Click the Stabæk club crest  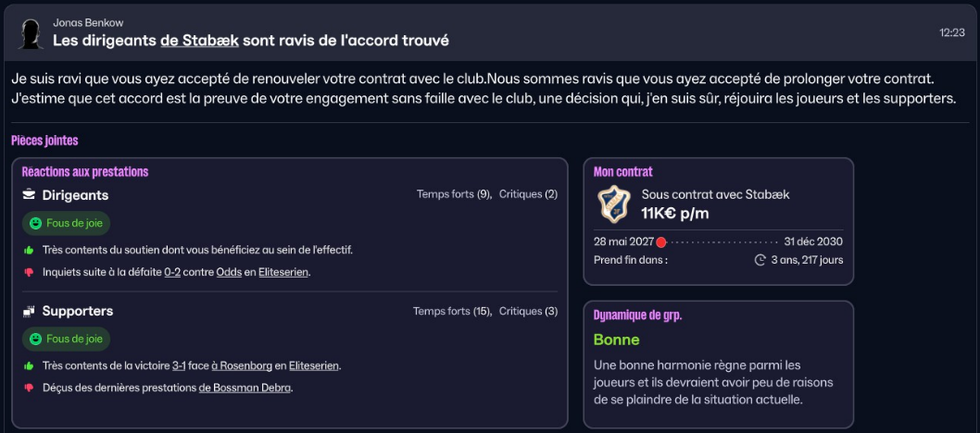click(613, 204)
